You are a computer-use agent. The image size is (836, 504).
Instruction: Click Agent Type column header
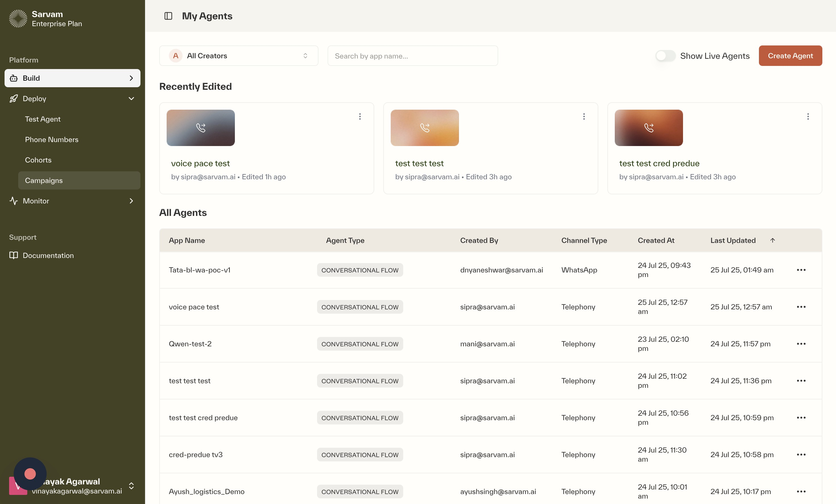click(x=345, y=240)
